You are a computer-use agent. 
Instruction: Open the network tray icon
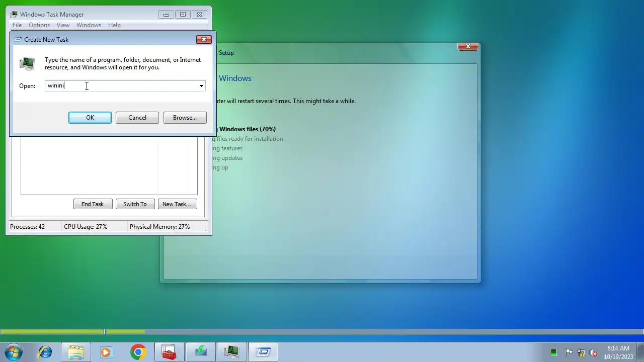(581, 352)
